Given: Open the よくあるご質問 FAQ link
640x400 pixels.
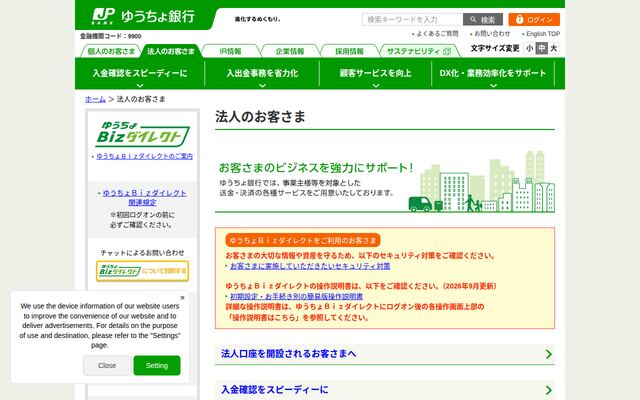Looking at the screenshot, I should [436, 34].
